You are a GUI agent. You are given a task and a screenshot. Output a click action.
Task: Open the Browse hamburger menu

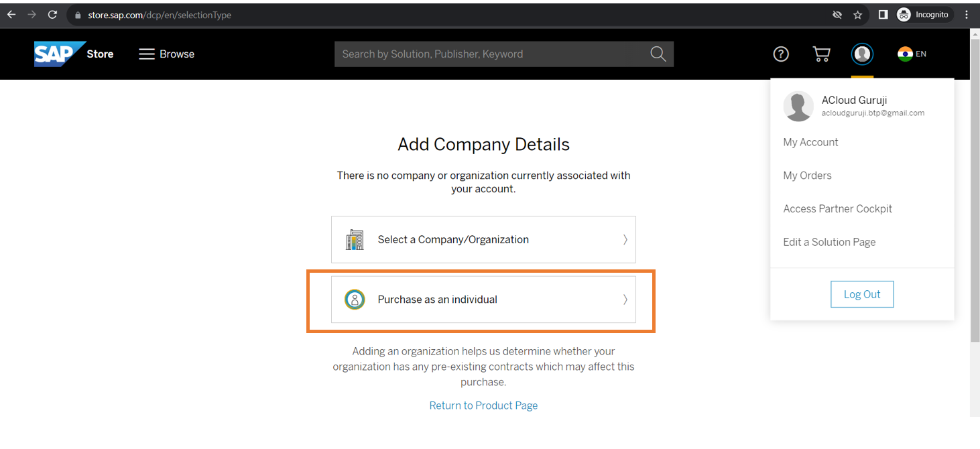[166, 54]
